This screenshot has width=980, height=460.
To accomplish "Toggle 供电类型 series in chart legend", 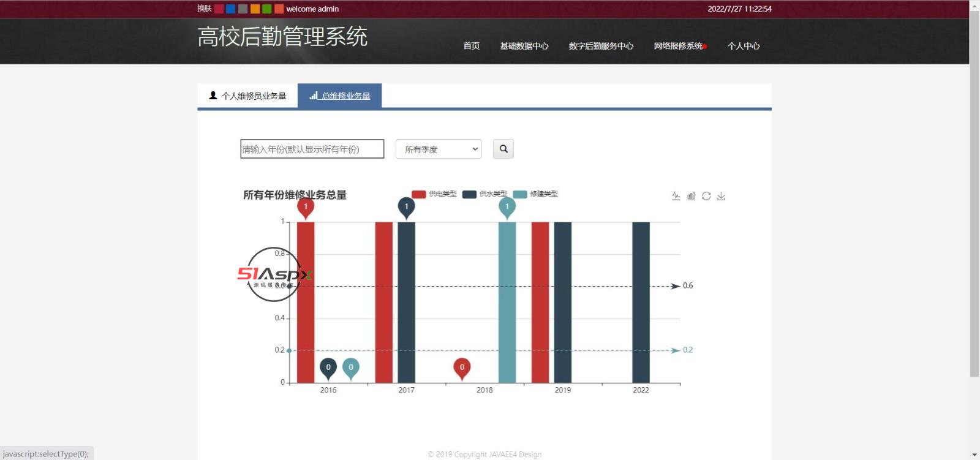I will click(434, 194).
